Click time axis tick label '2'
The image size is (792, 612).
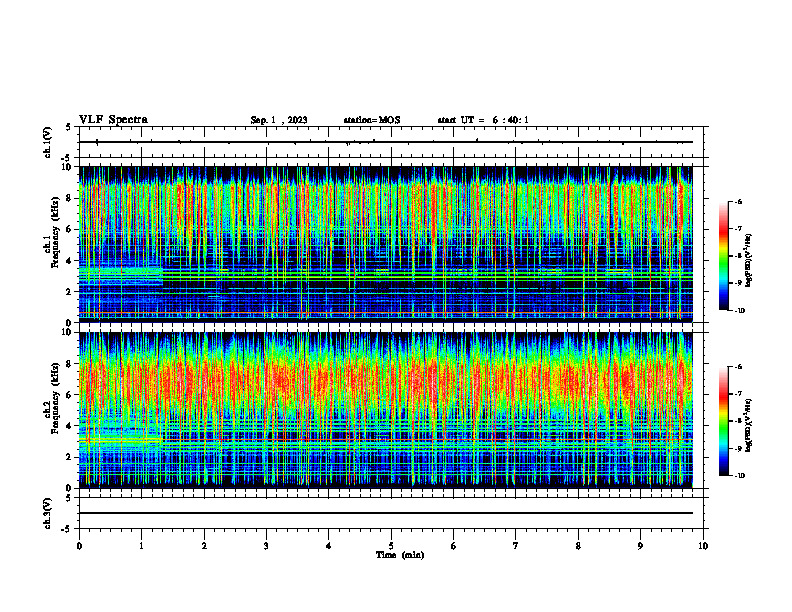tap(204, 546)
